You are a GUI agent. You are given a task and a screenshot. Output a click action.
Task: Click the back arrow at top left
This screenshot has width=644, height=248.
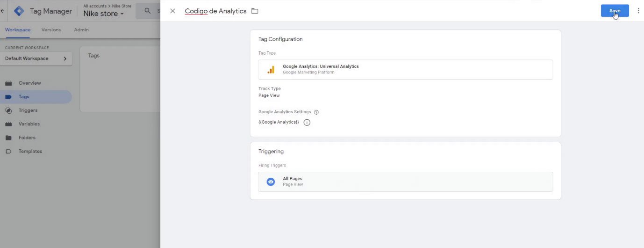tap(2, 11)
